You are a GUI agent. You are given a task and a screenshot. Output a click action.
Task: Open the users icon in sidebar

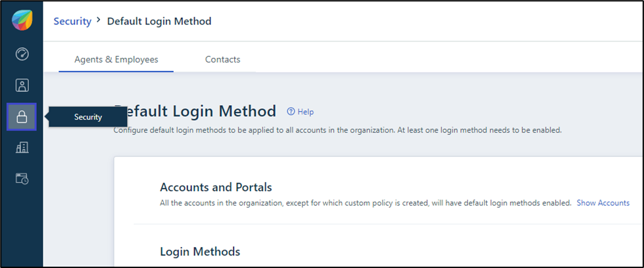click(x=22, y=85)
